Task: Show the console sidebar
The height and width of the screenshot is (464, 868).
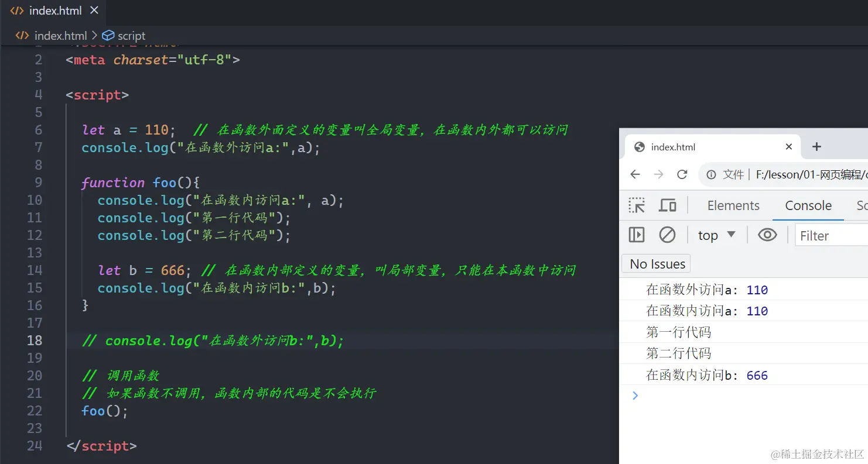Action: [637, 235]
